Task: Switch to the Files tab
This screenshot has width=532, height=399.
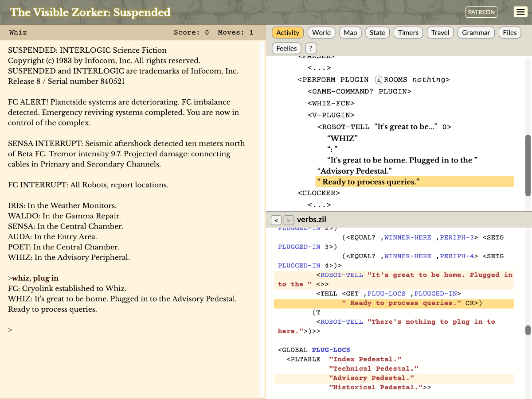Action: click(x=510, y=32)
